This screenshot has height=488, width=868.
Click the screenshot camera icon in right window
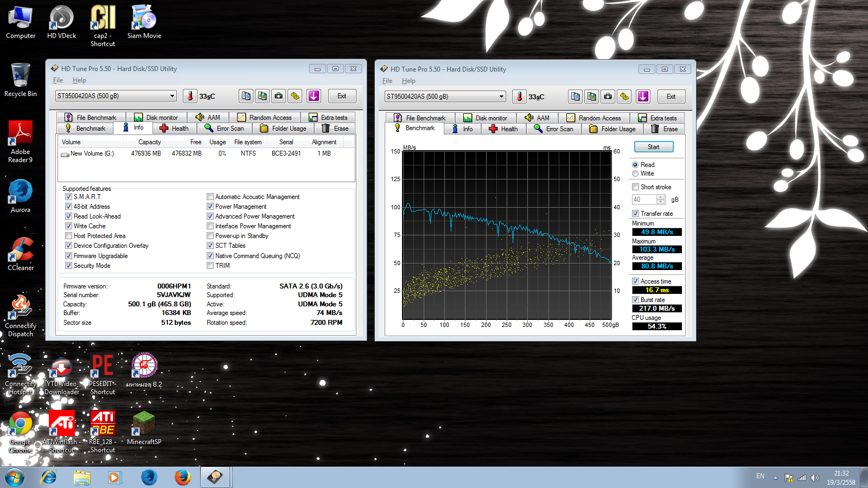(x=608, y=97)
